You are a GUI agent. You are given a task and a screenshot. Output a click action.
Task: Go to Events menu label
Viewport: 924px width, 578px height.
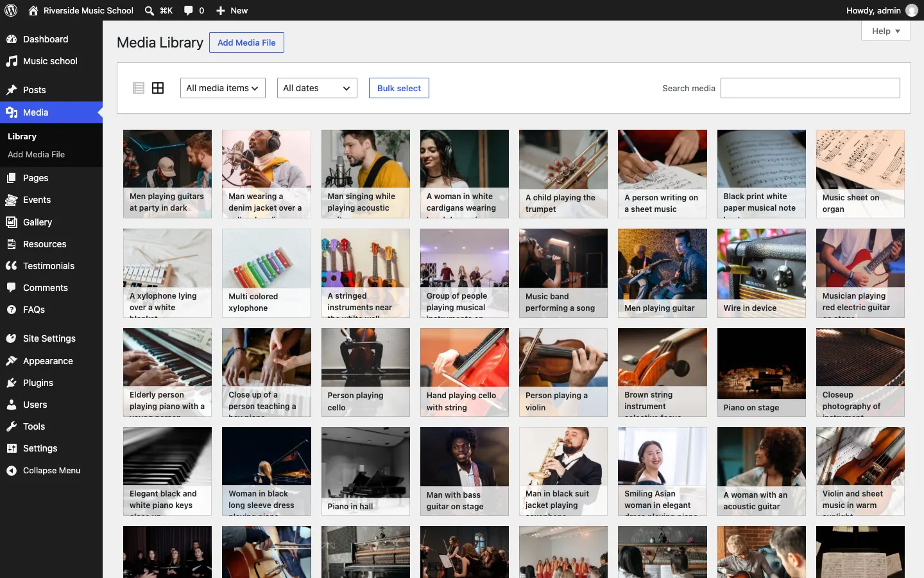37,200
